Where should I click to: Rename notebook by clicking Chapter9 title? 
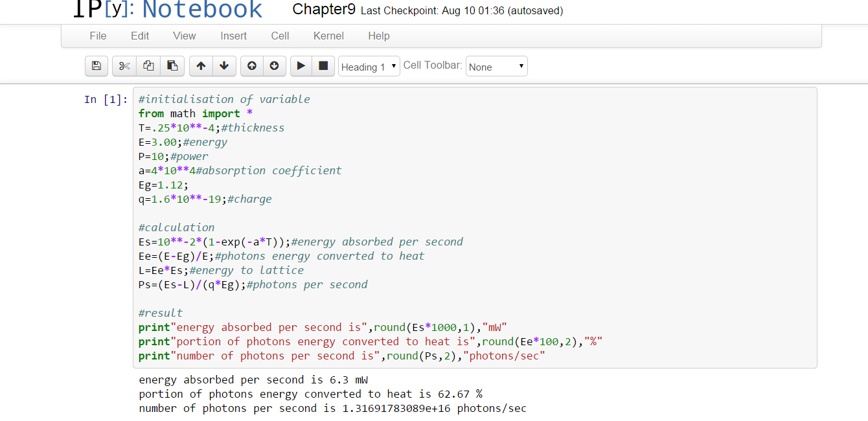[x=324, y=10]
